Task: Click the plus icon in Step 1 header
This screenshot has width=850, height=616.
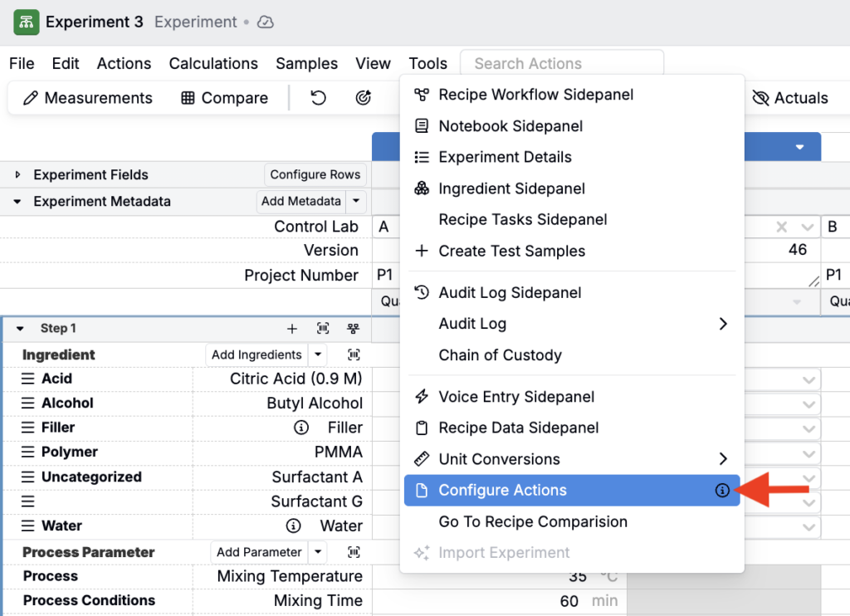Action: coord(292,329)
